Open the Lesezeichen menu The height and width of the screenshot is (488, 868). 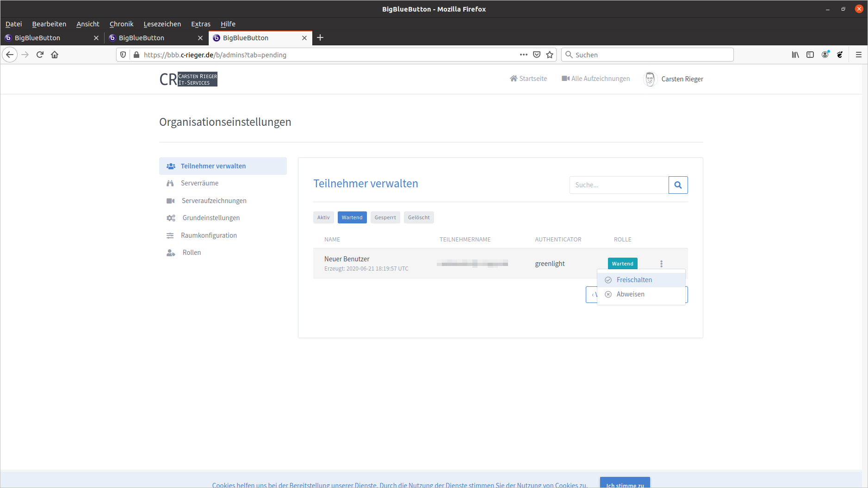(x=162, y=24)
